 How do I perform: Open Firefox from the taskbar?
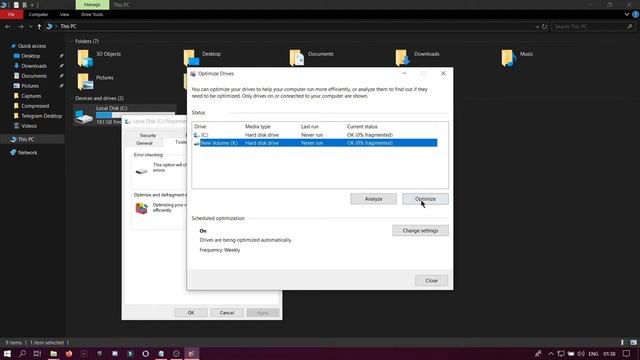(x=69, y=353)
